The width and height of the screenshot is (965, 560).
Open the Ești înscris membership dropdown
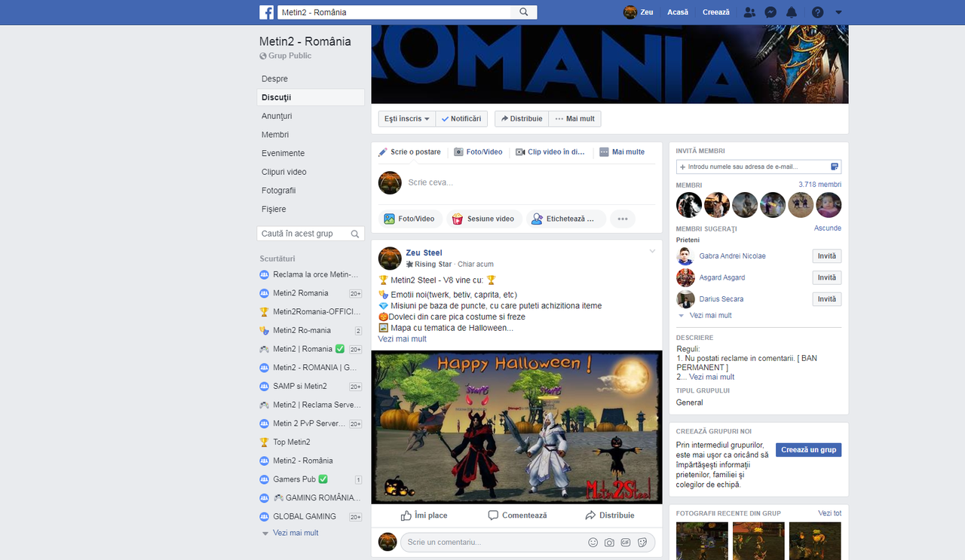406,118
